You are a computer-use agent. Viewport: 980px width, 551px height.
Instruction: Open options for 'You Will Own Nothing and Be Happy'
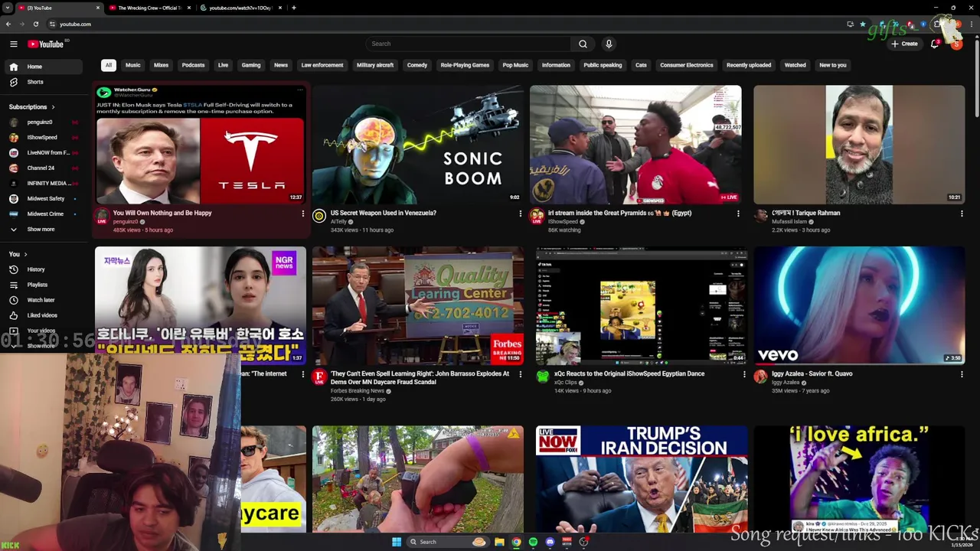pos(302,214)
